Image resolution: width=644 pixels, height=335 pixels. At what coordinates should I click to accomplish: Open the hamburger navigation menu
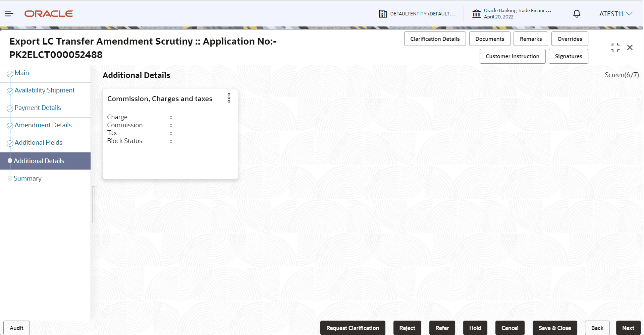[9, 13]
